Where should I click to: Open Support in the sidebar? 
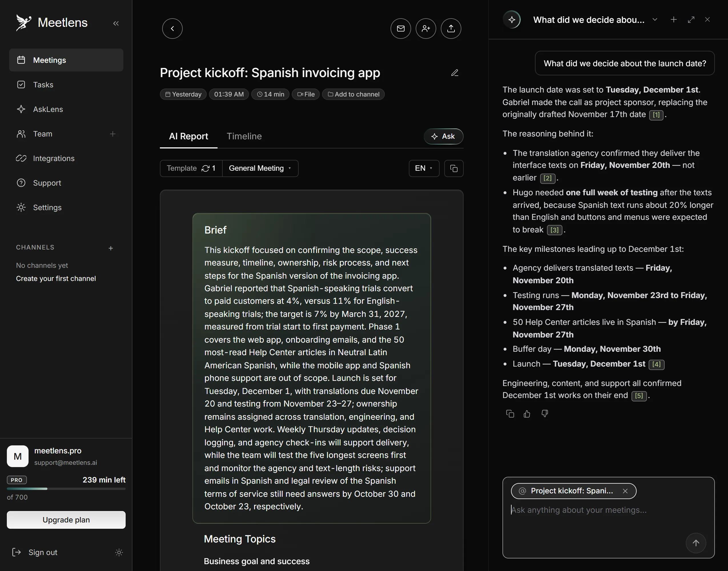tap(66, 183)
